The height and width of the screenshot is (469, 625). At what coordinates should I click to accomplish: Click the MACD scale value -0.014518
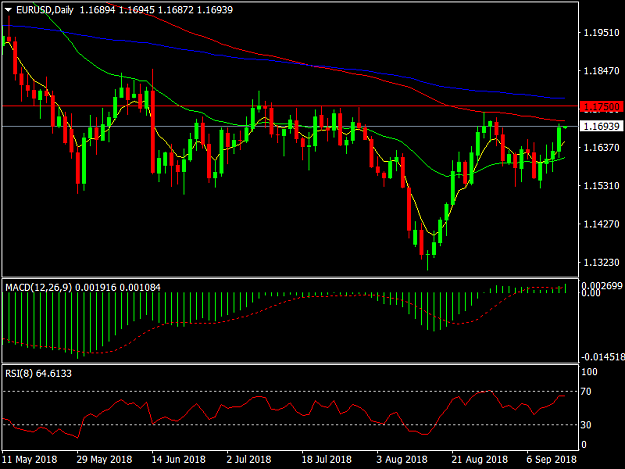click(x=603, y=357)
